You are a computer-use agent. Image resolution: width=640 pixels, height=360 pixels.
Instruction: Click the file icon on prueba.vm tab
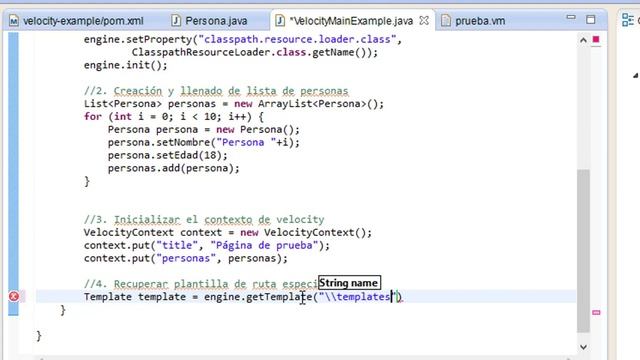point(446,20)
